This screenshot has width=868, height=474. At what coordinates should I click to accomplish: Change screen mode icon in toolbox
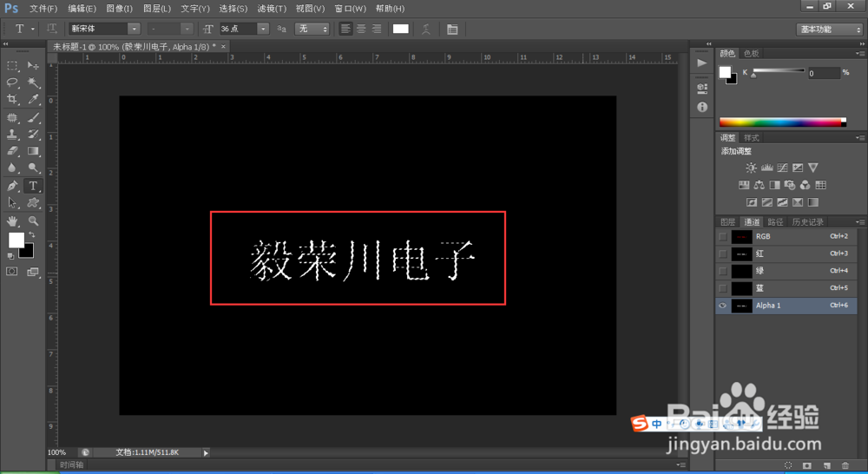(x=33, y=272)
